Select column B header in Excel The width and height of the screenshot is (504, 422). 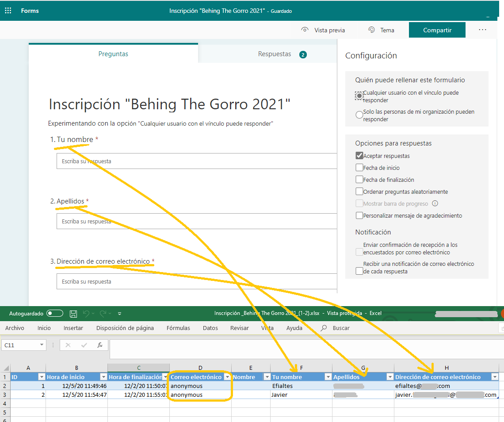(76, 368)
